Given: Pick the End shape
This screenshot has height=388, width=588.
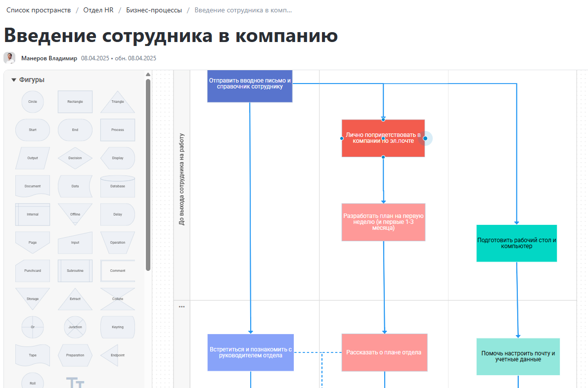Looking at the screenshot, I should (75, 129).
